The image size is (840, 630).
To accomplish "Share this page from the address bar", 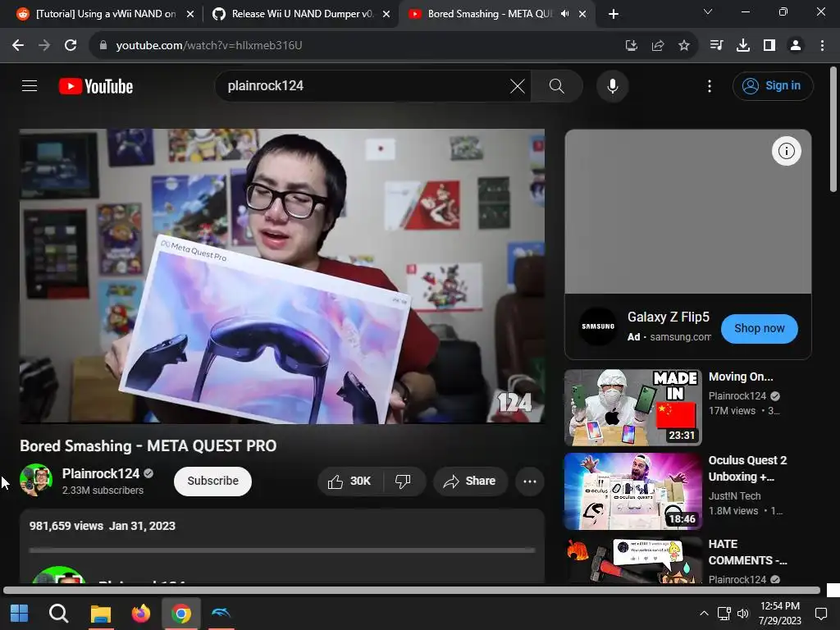I will [658, 46].
